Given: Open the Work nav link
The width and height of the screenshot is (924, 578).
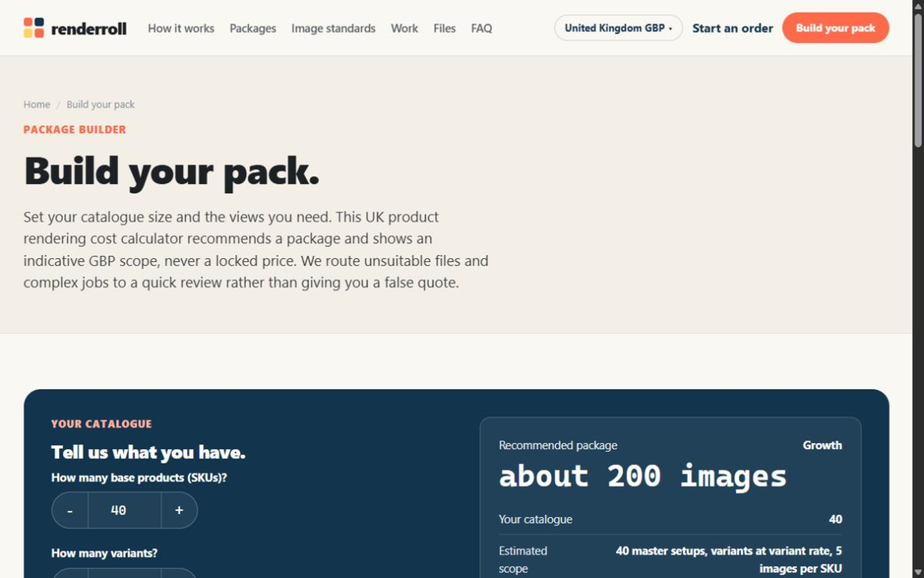Looking at the screenshot, I should tap(404, 28).
